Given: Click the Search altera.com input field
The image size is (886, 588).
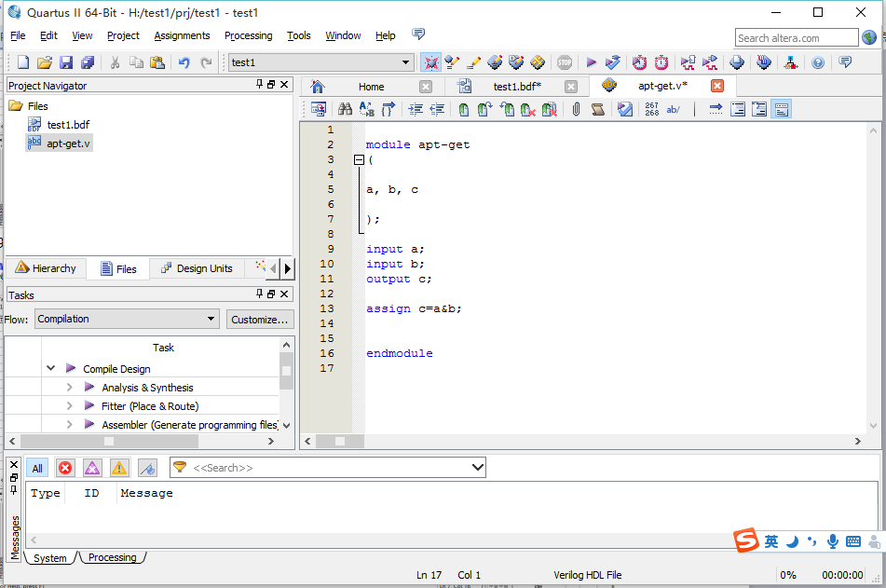Looking at the screenshot, I should (797, 38).
